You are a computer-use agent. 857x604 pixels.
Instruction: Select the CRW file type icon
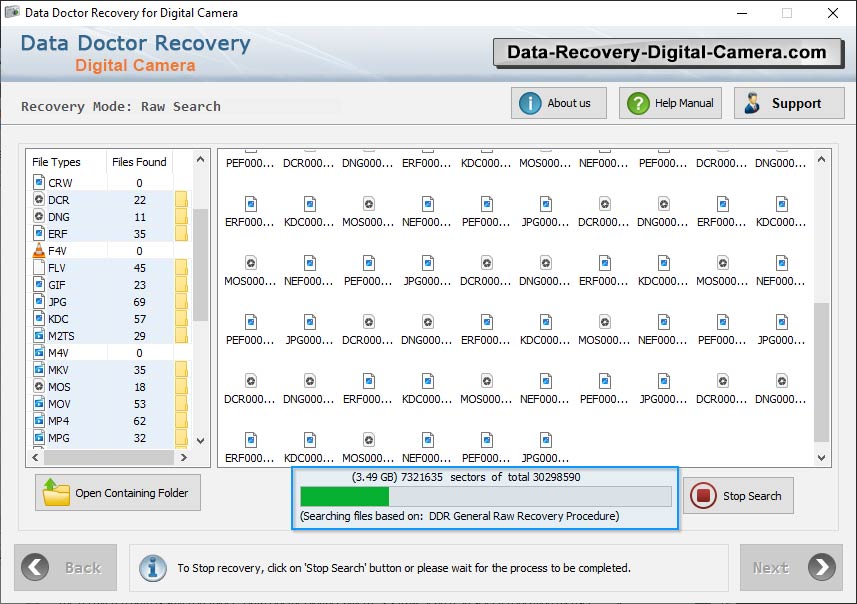(x=39, y=182)
